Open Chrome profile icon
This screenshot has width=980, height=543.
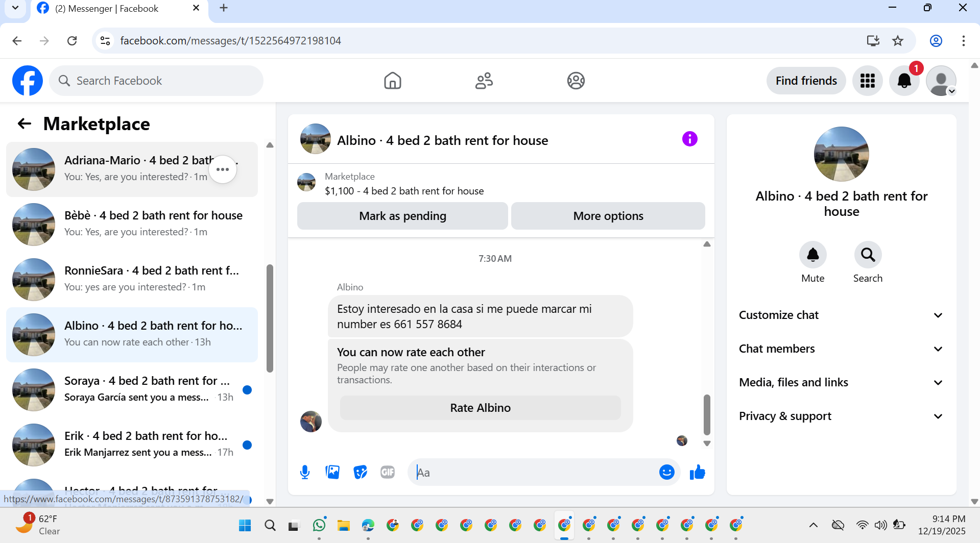click(936, 41)
